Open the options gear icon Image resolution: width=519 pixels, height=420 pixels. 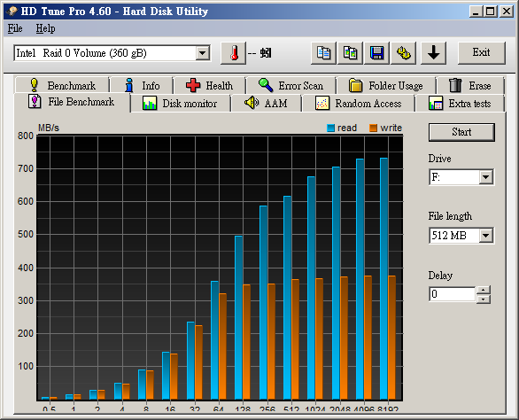404,53
